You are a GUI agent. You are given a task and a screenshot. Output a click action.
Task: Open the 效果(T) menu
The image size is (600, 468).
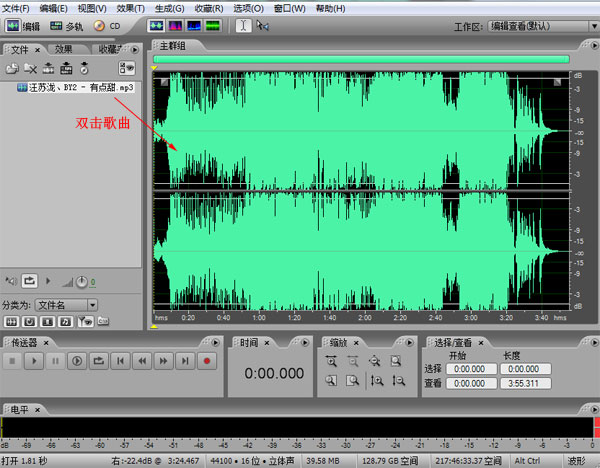click(130, 8)
